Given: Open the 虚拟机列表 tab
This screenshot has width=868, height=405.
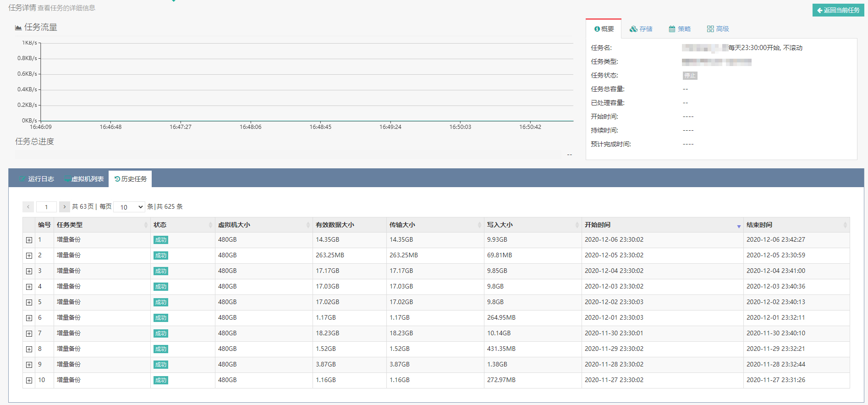Looking at the screenshot, I should [84, 179].
